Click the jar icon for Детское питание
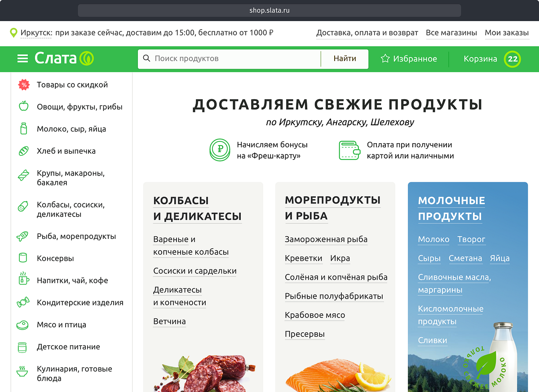 22,347
